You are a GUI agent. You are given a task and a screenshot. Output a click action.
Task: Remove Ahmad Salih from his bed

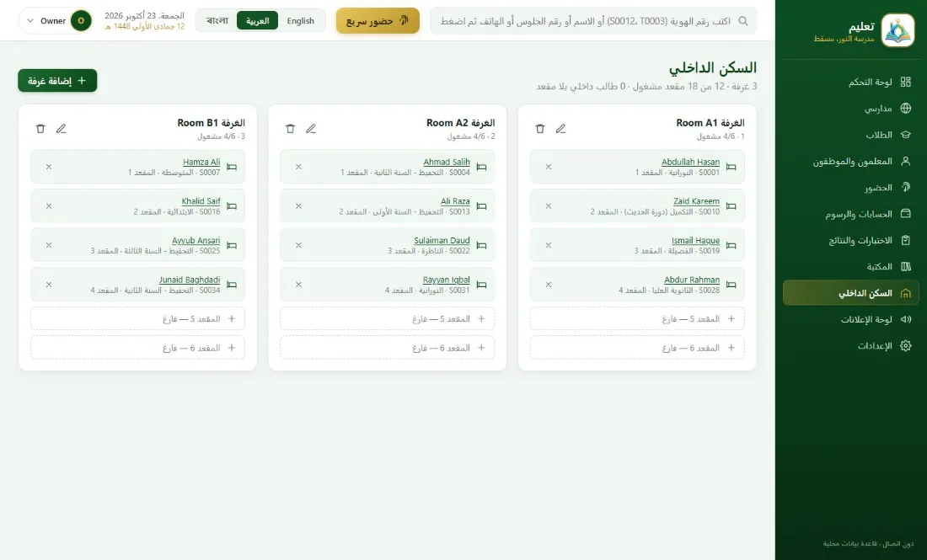pos(298,167)
